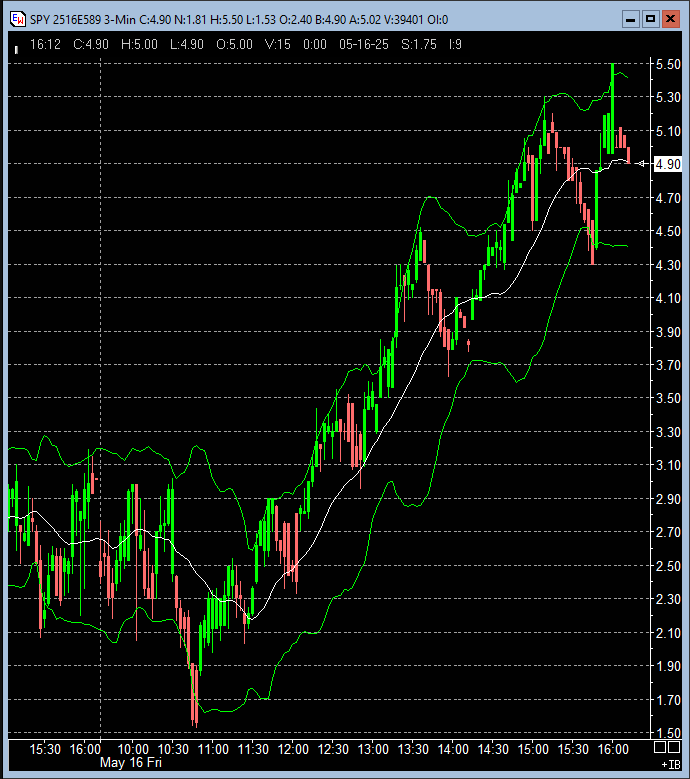Click the highlighted 4.90 current price tag
Image resolution: width=690 pixels, height=779 pixels.
(x=668, y=164)
